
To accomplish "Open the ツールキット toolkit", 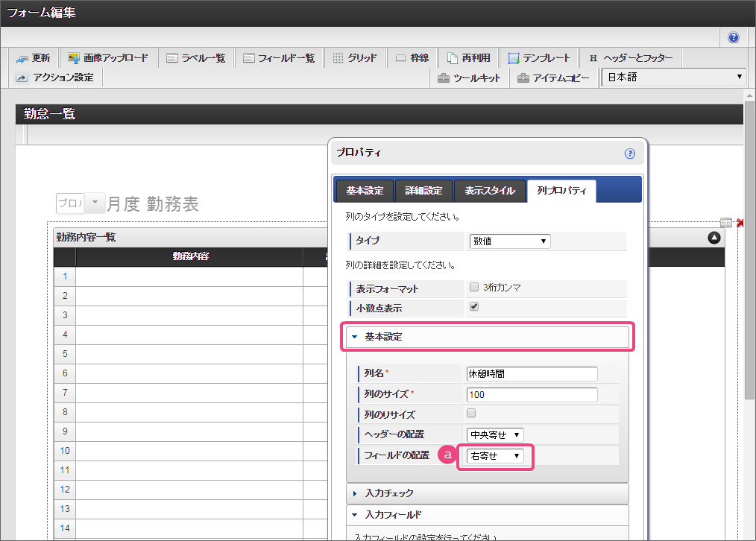I will pos(469,77).
